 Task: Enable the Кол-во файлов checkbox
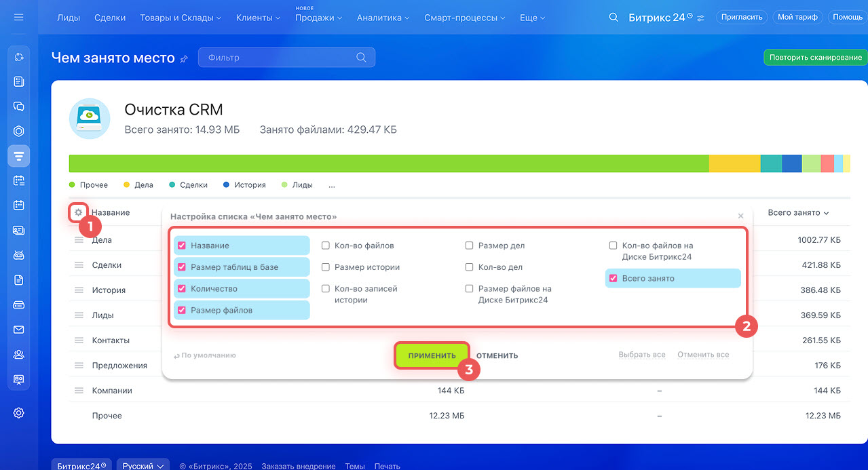tap(326, 246)
